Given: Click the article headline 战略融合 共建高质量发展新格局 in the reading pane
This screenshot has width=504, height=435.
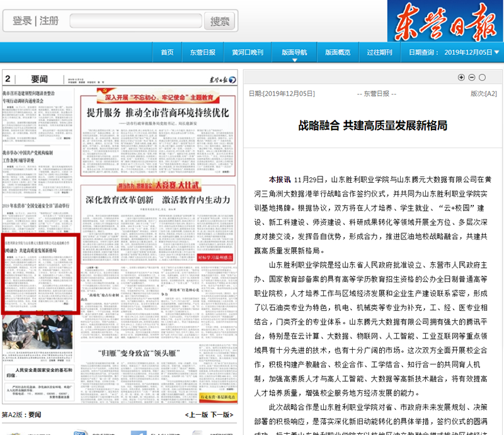Looking at the screenshot, I should [373, 125].
